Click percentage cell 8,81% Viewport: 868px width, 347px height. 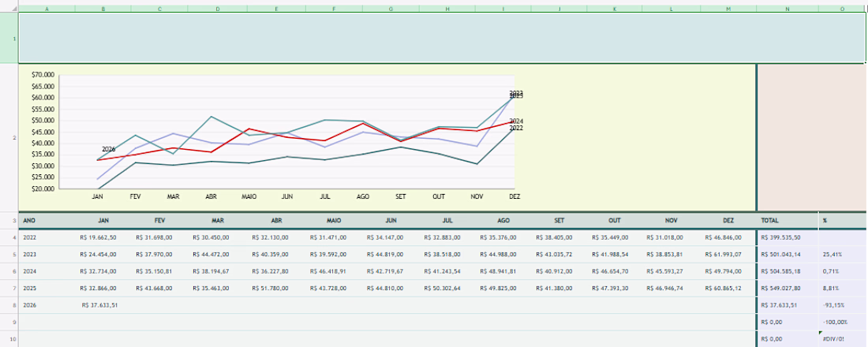pyautogui.click(x=843, y=288)
